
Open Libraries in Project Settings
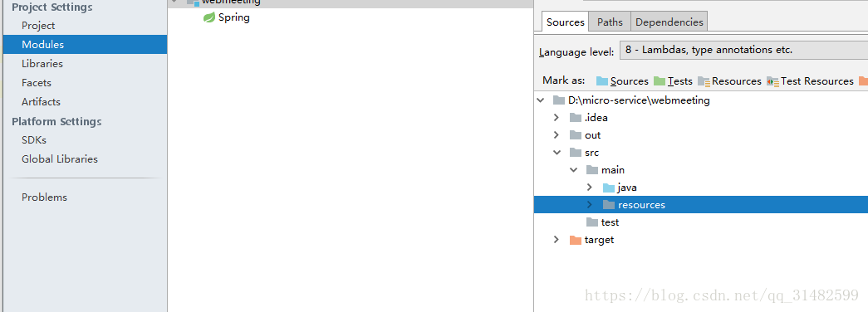[x=42, y=64]
